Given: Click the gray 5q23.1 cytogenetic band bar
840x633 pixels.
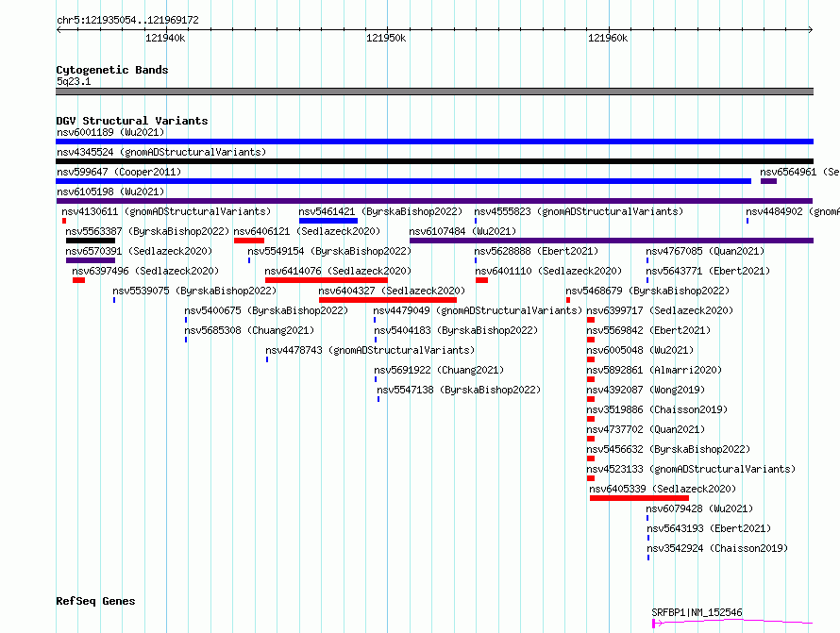Looking at the screenshot, I should [x=434, y=92].
